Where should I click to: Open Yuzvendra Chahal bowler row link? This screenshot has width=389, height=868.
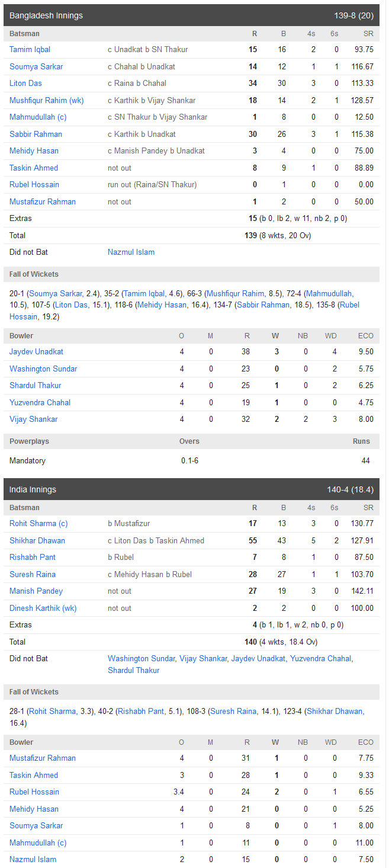pyautogui.click(x=40, y=403)
